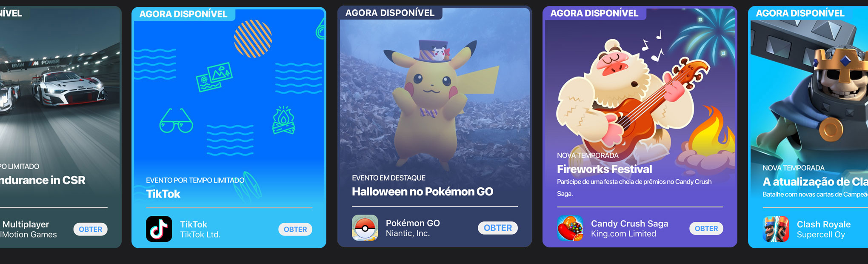
Task: Open the Candy Crush Saga app icon
Action: [570, 229]
